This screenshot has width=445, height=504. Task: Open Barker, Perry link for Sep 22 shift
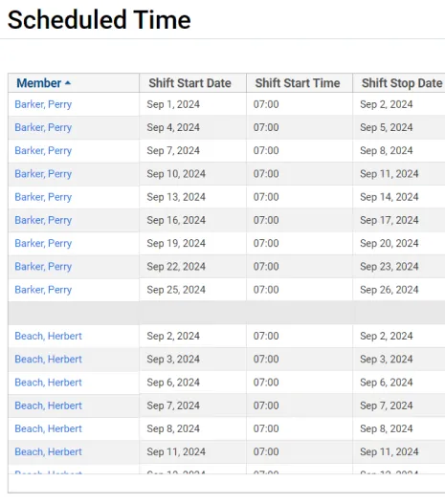click(43, 267)
